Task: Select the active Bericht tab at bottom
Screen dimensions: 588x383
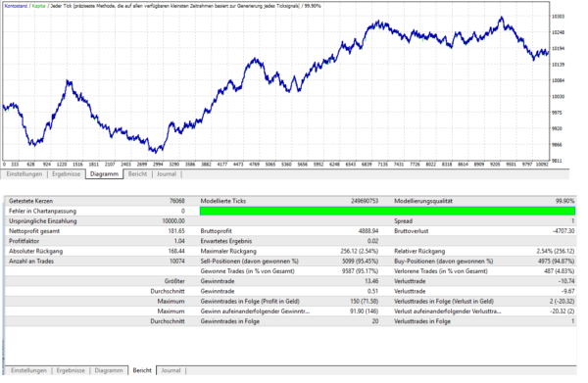Action: click(142, 370)
